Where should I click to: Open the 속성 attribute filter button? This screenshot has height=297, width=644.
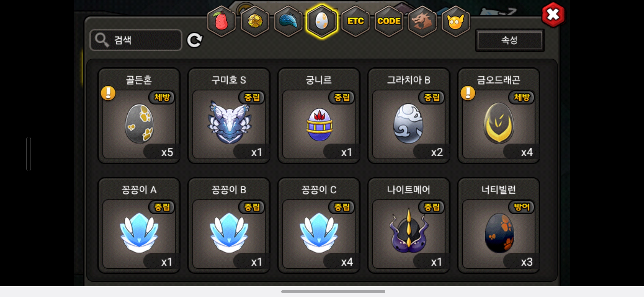pos(510,40)
